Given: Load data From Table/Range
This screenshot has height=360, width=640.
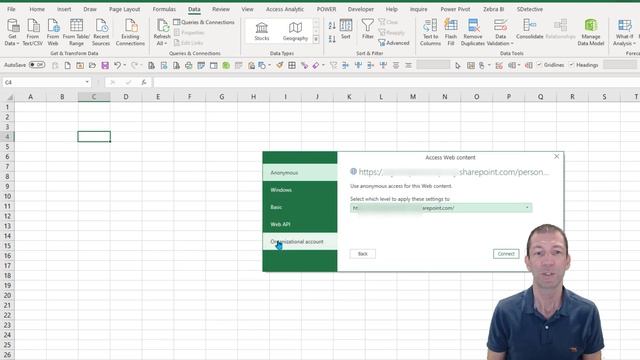Looking at the screenshot, I should 76,32.
